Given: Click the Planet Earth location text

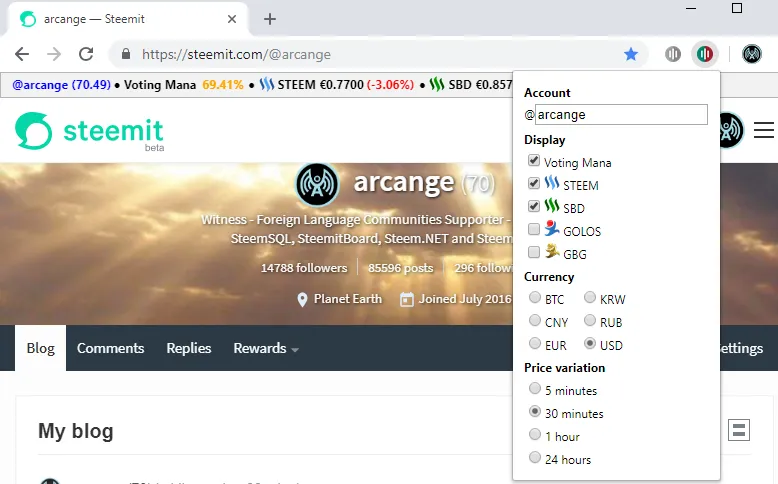Looking at the screenshot, I should point(348,299).
